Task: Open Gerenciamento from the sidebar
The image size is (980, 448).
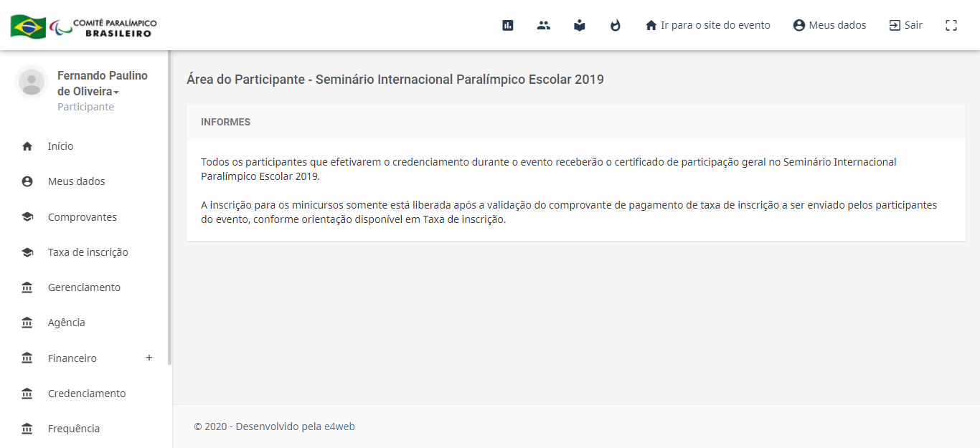Action: click(x=84, y=287)
